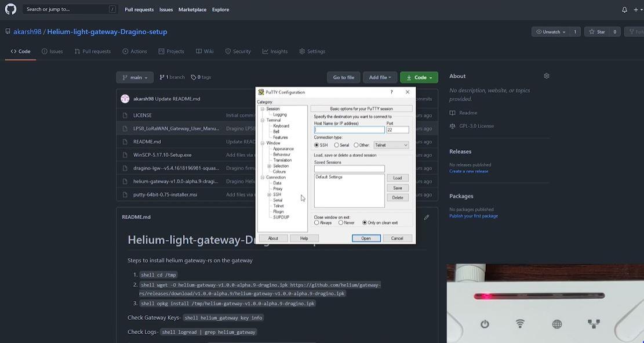
Task: Open the notifications bell icon
Action: [624, 9]
